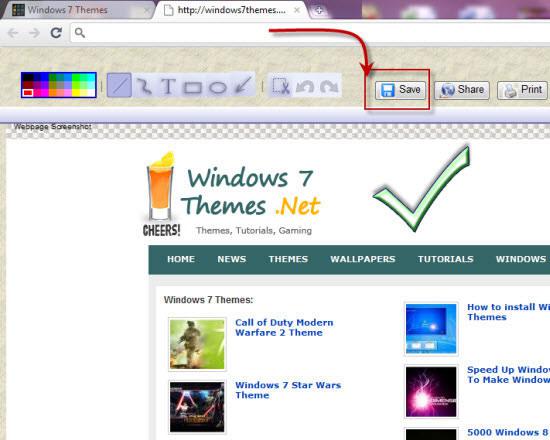Activate the crop selection scissors tool
Screen dimensions: 550x440
coord(281,86)
